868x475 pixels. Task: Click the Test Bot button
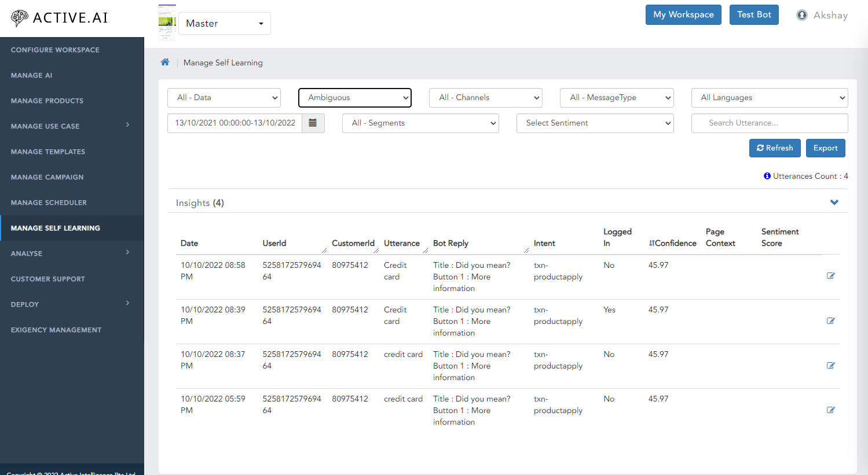(x=754, y=14)
